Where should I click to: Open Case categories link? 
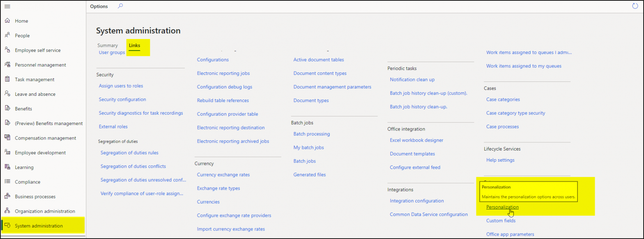click(503, 100)
